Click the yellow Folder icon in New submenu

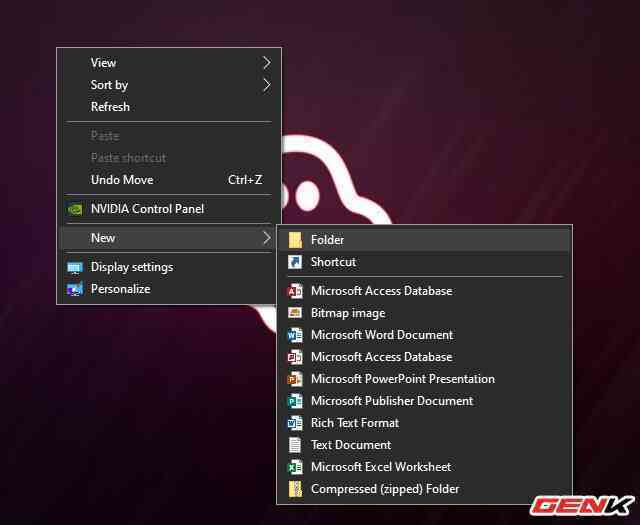(295, 240)
